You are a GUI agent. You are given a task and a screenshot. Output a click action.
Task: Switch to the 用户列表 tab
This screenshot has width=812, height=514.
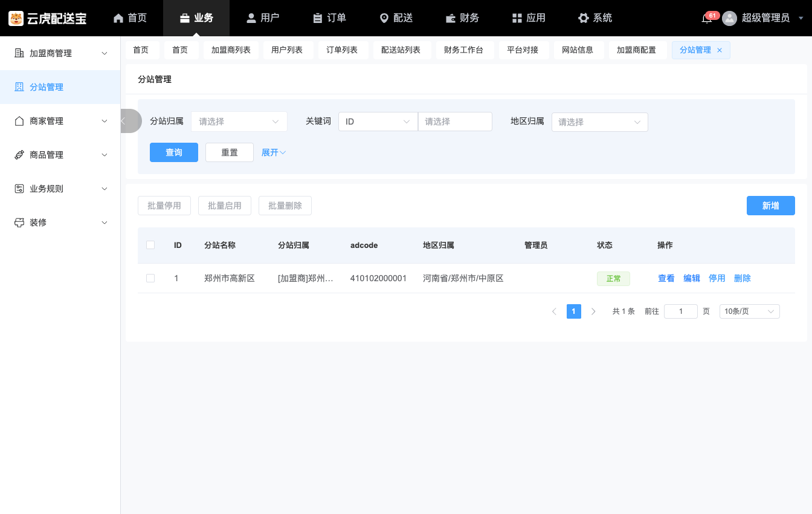[x=287, y=50]
